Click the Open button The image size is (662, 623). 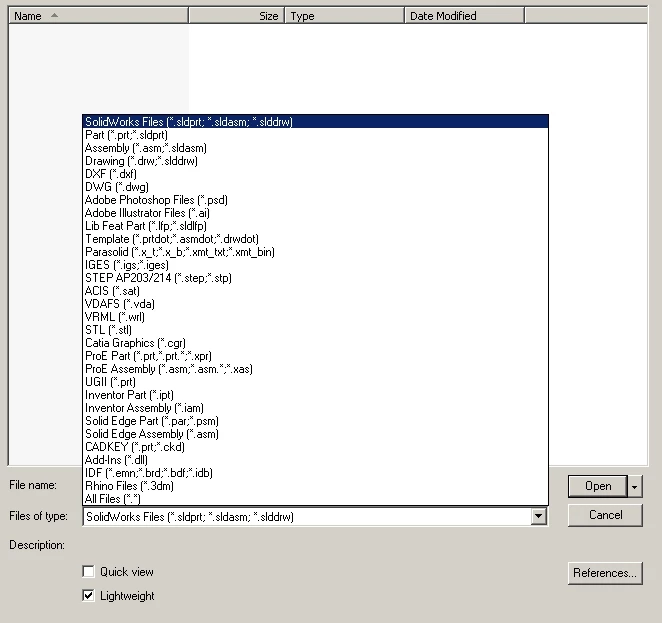coord(598,487)
